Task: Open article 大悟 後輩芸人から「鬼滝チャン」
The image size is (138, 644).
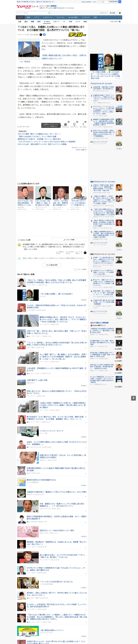Action: (x=63, y=505)
